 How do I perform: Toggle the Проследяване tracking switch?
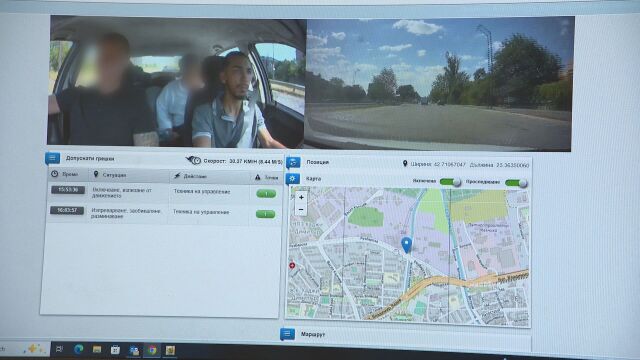[516, 183]
